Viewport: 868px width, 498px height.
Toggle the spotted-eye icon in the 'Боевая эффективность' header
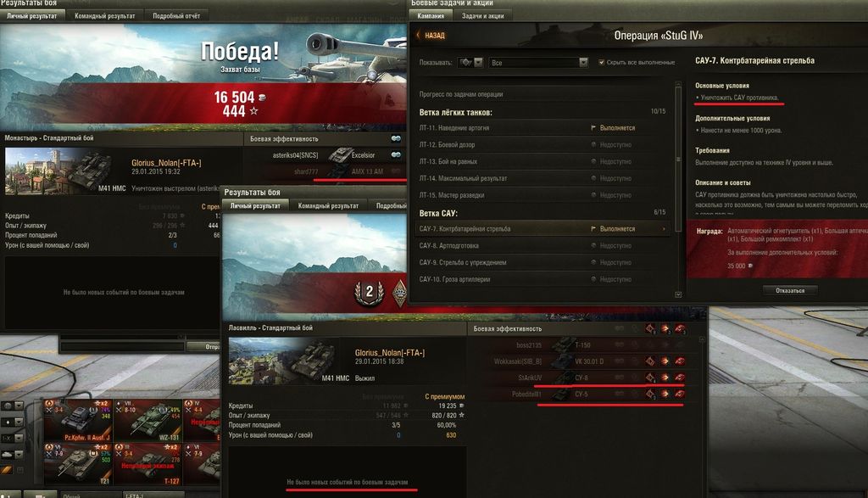396,138
